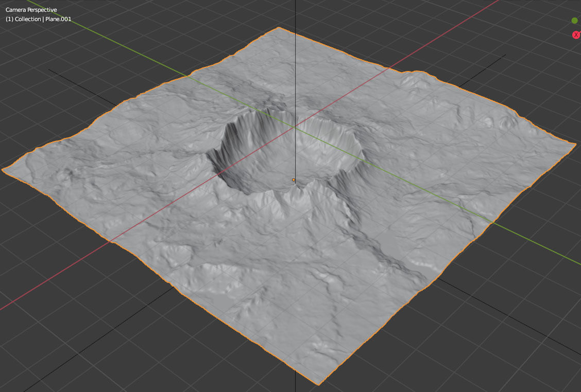Click the green negative-Y axis gizmo dot
Viewport: 581px width, 392px height.
pyautogui.click(x=574, y=21)
